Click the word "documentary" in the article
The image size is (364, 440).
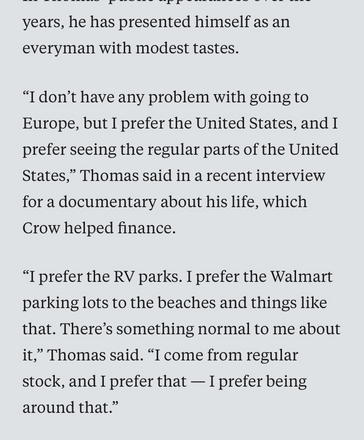coord(107,202)
